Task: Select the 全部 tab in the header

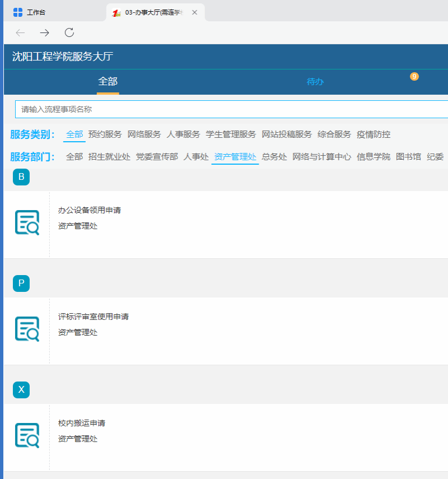Action: coord(108,82)
